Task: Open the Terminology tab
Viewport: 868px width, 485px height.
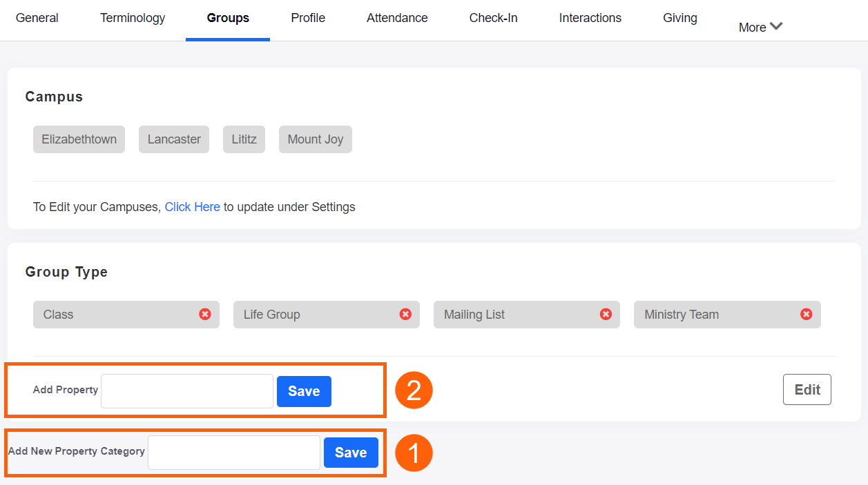Action: (x=133, y=19)
